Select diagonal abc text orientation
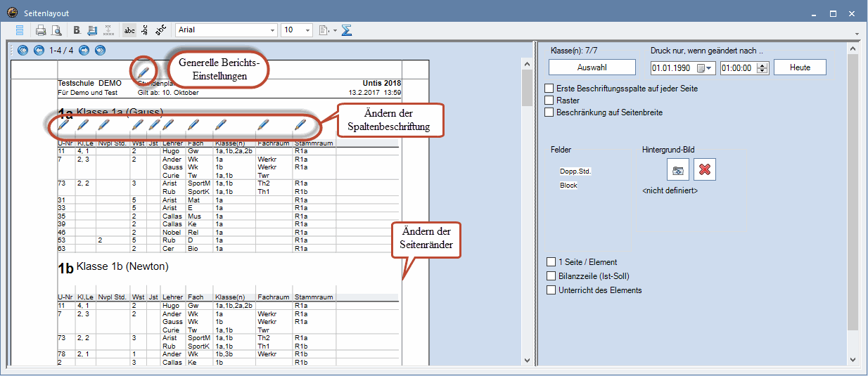This screenshot has width=868, height=376. (160, 30)
